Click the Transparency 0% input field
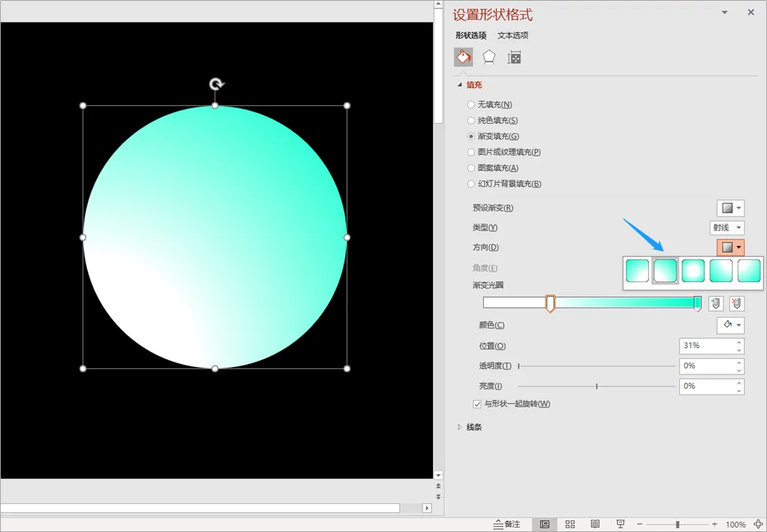 point(712,366)
